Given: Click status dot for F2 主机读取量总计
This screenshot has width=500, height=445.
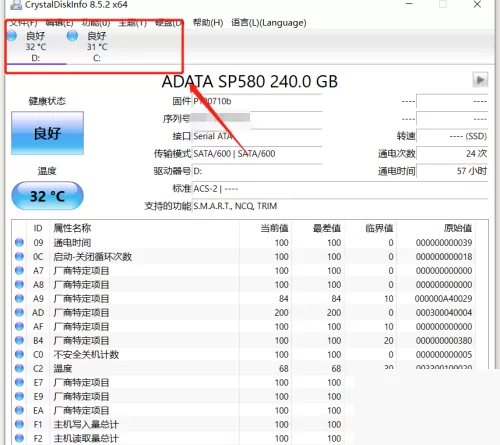Looking at the screenshot, I should click(x=19, y=438).
